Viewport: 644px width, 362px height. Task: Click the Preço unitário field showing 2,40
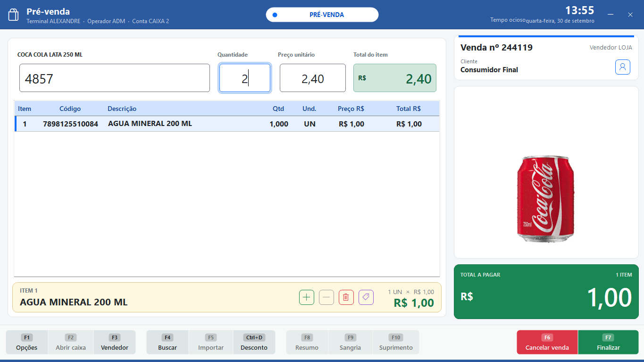(313, 78)
